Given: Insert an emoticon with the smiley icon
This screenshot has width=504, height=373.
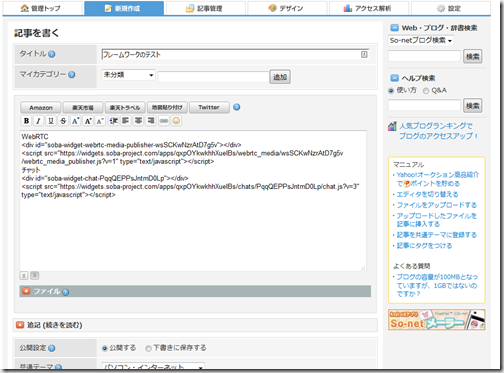Looking at the screenshot, I should 176,121.
